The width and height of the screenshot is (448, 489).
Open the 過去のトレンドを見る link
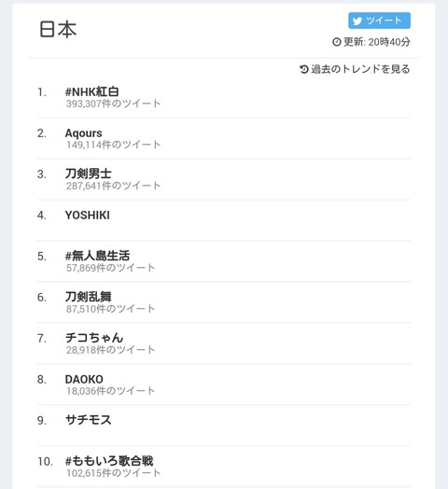point(360,69)
